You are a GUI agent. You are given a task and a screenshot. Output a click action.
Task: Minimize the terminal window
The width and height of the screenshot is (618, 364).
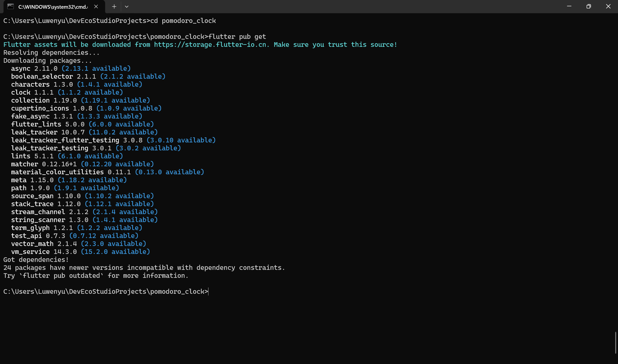[569, 6]
